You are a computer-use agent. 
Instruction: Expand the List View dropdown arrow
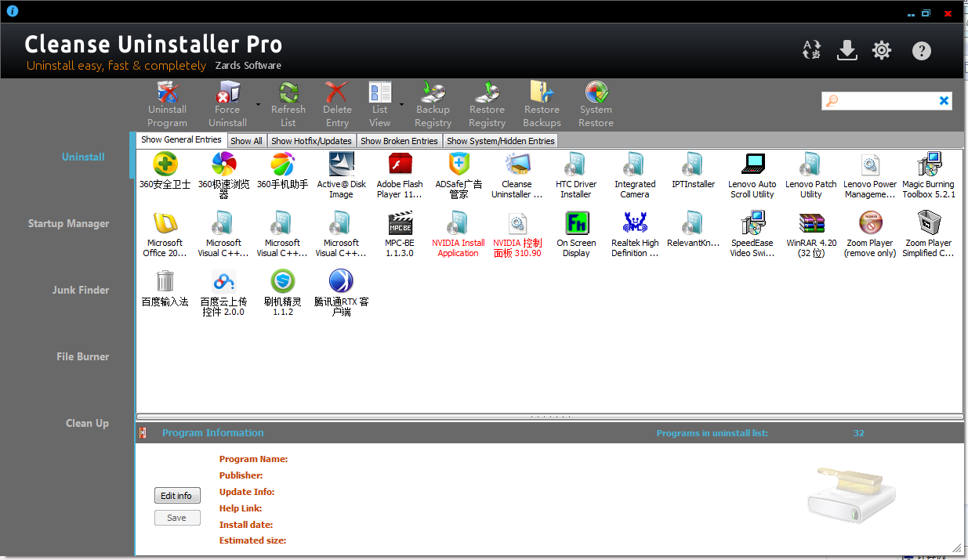402,104
